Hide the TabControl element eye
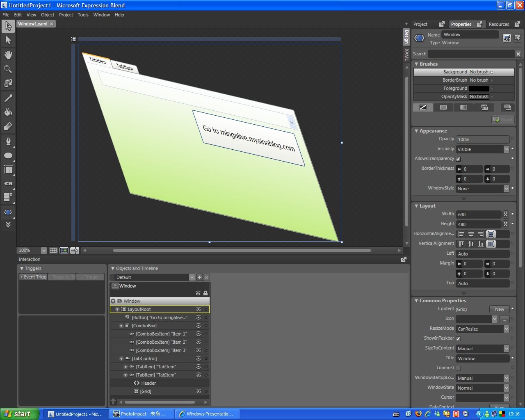This screenshot has width=525, height=420. click(199, 358)
